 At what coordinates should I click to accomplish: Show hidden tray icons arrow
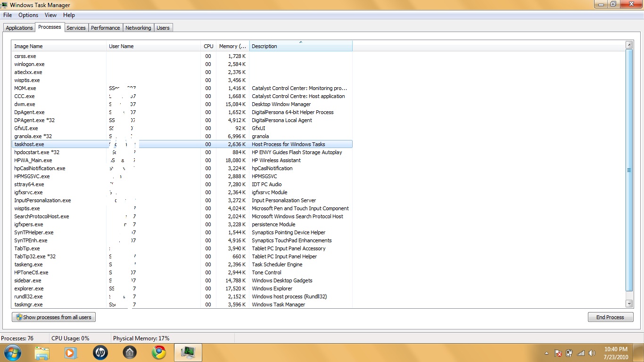(547, 353)
